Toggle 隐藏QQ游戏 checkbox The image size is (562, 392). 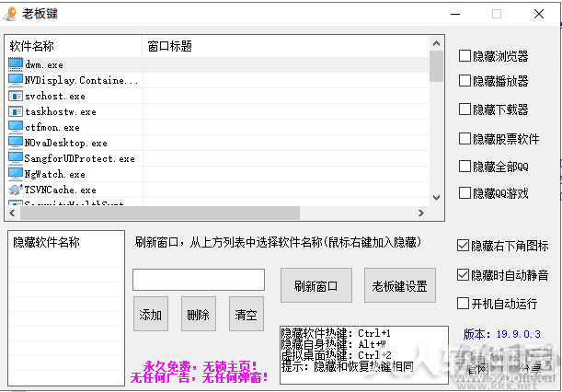click(x=465, y=192)
